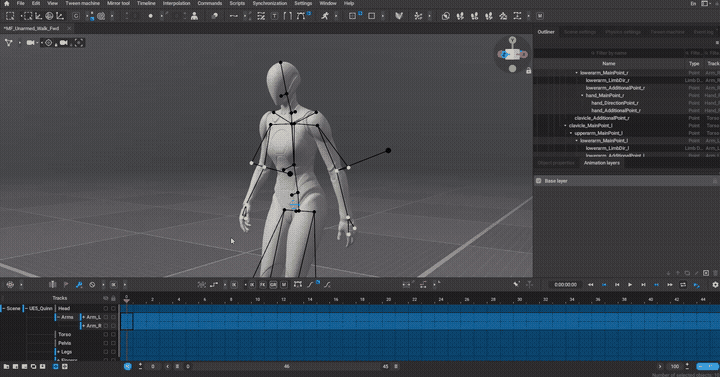720x377 pixels.
Task: Jump to first frame with rewind button
Action: point(591,285)
